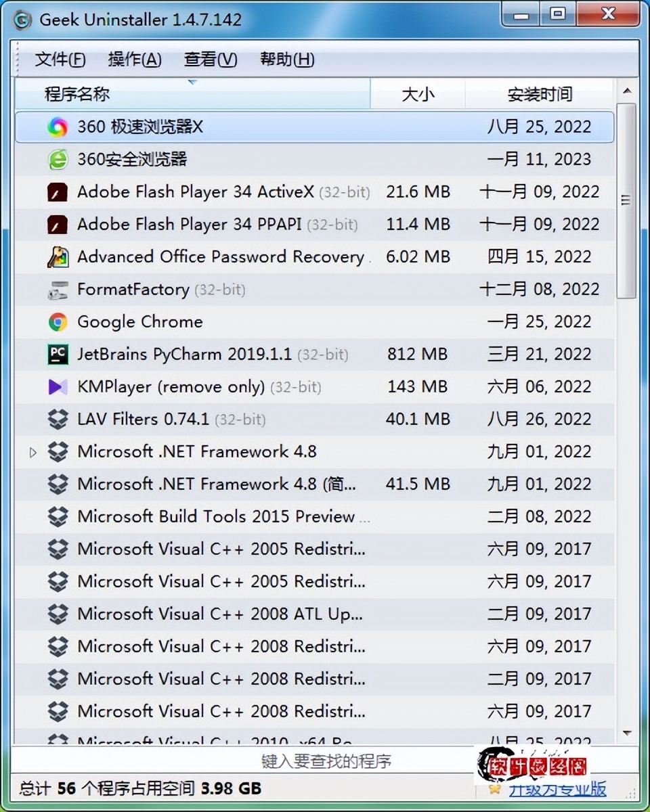Viewport: 650px width, 812px height.
Task: Sort by 程序名称 column header
Action: 192,94
